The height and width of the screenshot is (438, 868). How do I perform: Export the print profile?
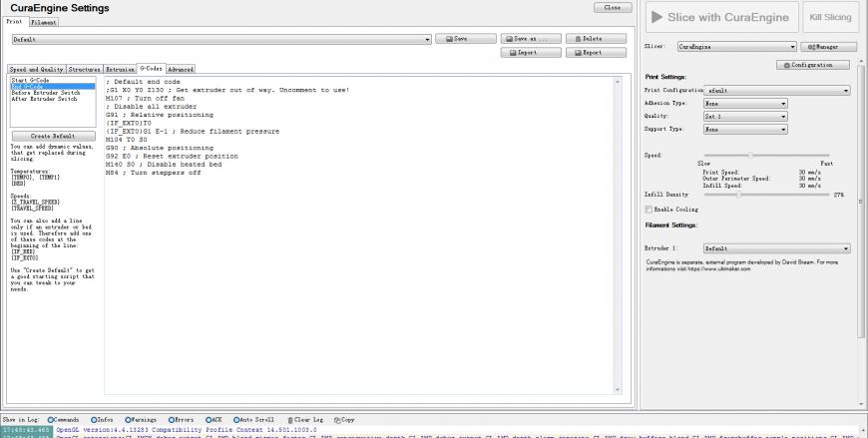click(x=597, y=53)
